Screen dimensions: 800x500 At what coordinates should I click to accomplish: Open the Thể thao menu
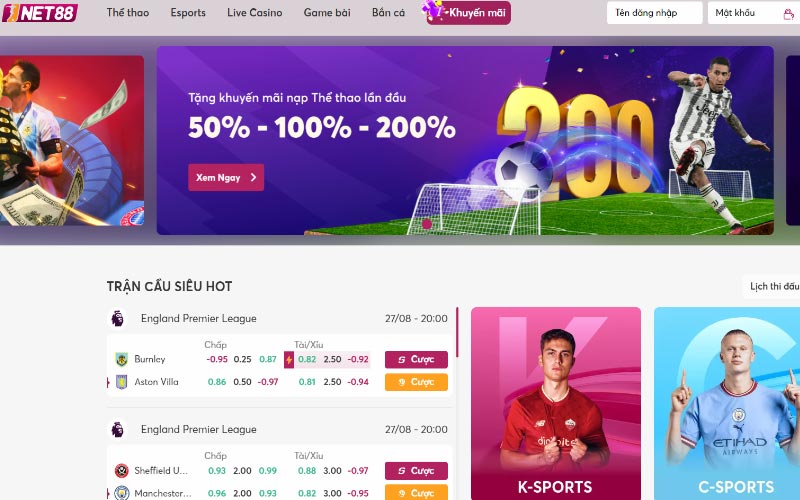click(128, 13)
